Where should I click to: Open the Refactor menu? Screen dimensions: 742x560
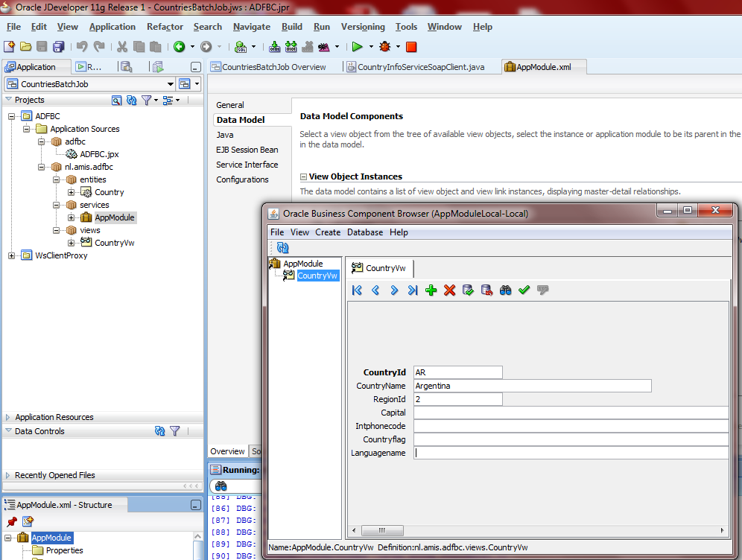click(x=165, y=27)
